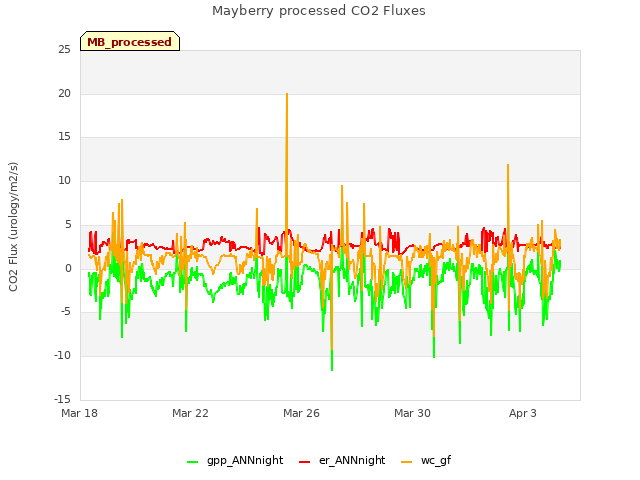Image resolution: width=640 pixels, height=480 pixels.
Task: Toggle the gpp_ANNnight legend entry
Action: pyautogui.click(x=235, y=460)
